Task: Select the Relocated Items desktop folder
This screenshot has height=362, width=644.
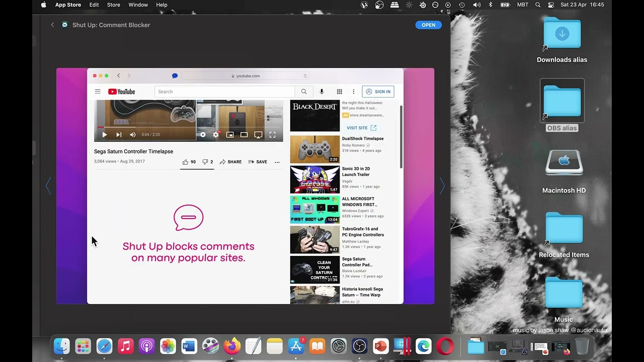Action: [x=564, y=235]
